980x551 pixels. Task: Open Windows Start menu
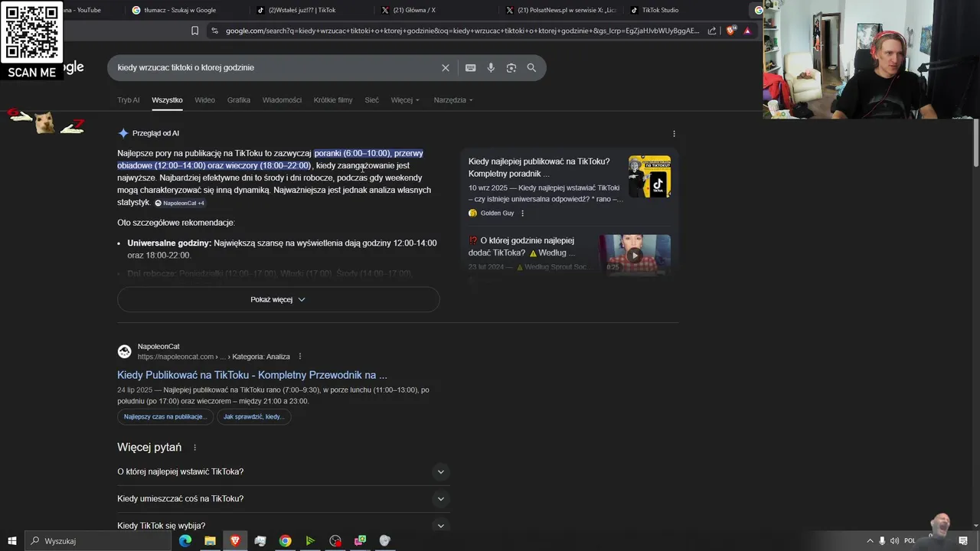pos(11,541)
